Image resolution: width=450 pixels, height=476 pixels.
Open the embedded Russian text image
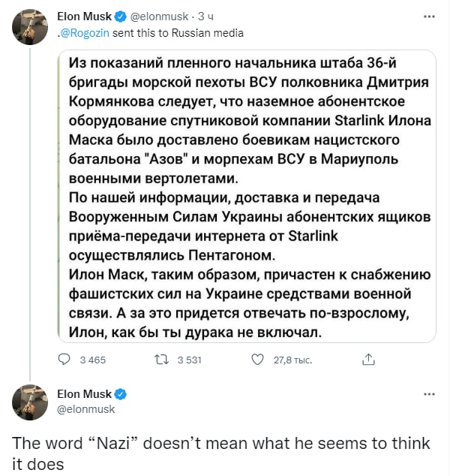[246, 197]
